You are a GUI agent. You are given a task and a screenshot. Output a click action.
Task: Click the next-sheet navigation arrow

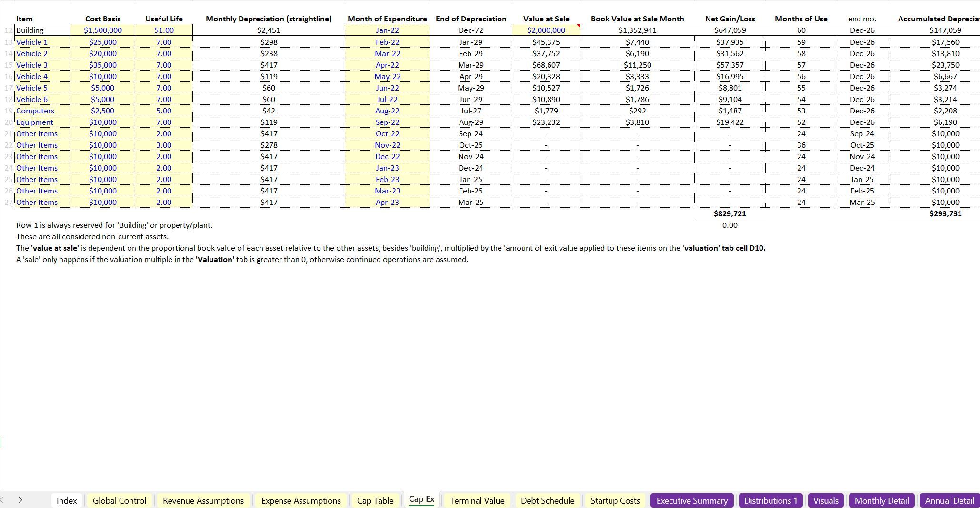[x=20, y=500]
